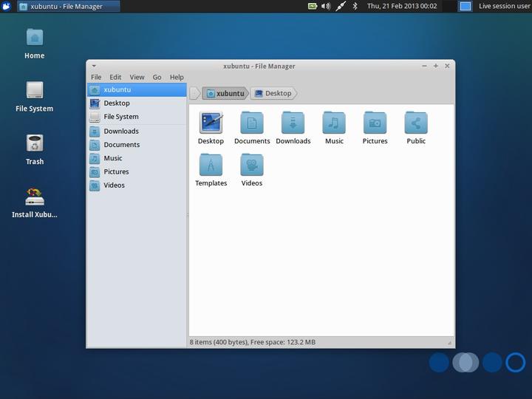Open the Music folder icon in file view
The image size is (532, 399).
pyautogui.click(x=334, y=123)
